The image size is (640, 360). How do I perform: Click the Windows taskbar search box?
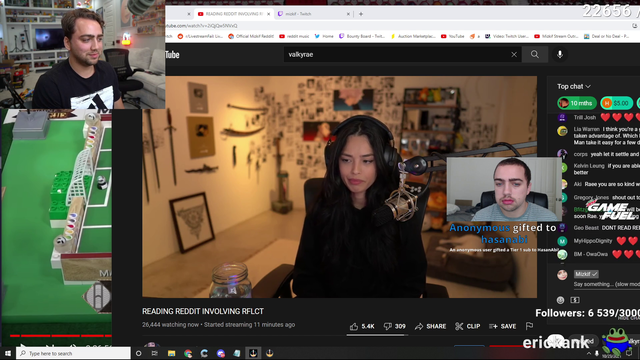[x=74, y=353]
